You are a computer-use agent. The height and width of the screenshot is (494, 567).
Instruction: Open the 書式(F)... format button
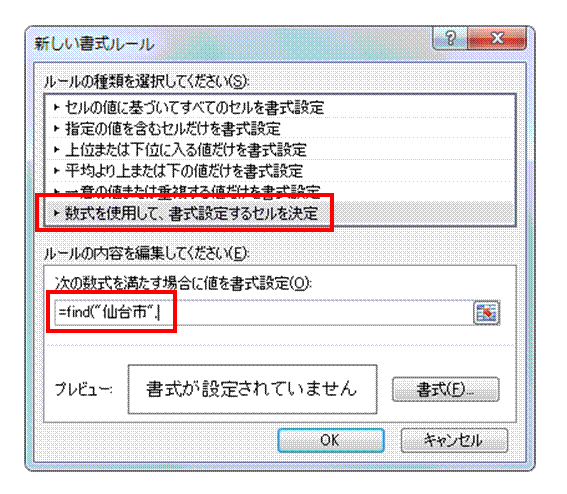click(446, 389)
